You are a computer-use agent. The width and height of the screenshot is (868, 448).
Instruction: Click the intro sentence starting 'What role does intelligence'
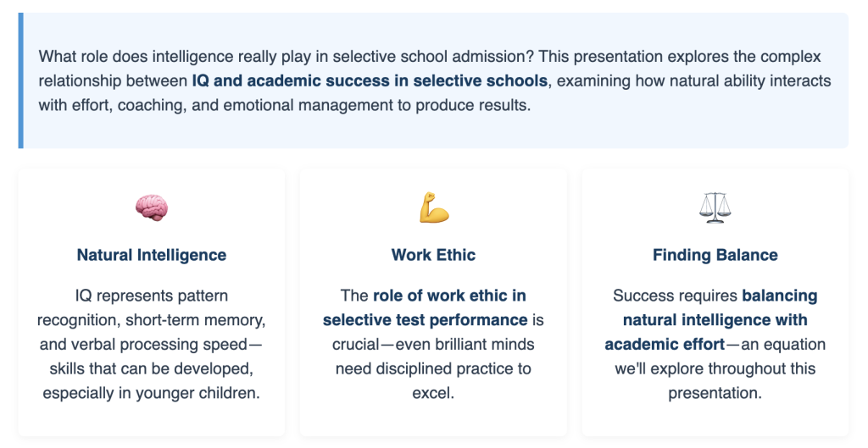[287, 57]
